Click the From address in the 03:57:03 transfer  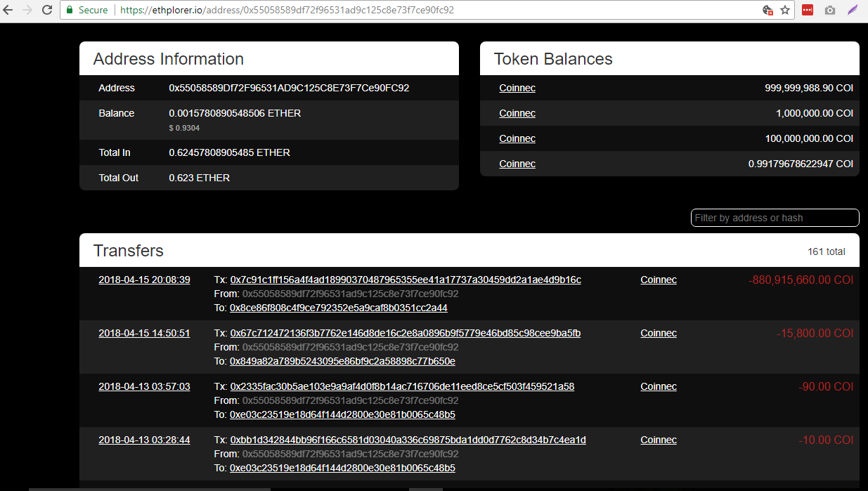click(350, 400)
